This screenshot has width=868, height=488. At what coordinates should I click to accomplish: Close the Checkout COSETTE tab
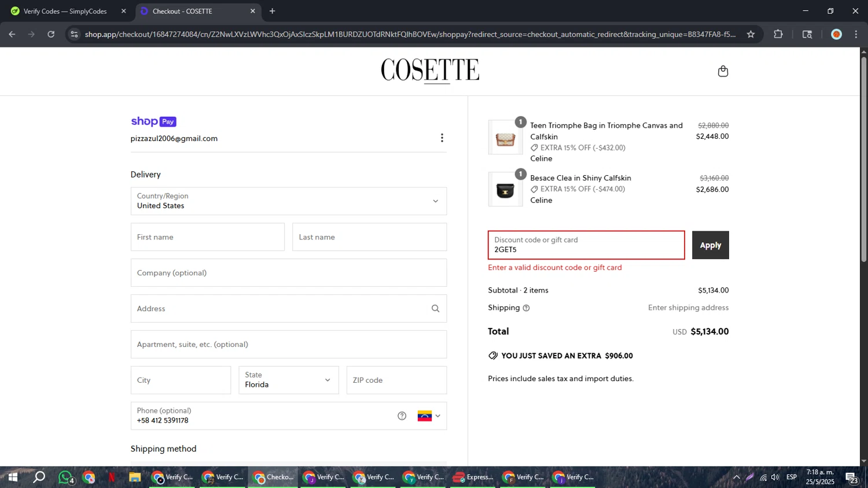coord(252,11)
